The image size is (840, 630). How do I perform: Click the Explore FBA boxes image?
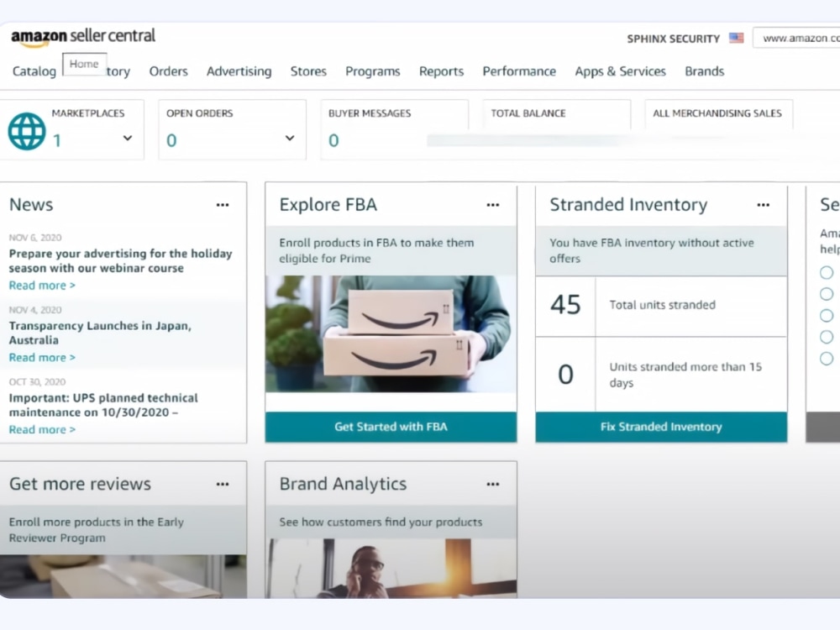tap(391, 333)
